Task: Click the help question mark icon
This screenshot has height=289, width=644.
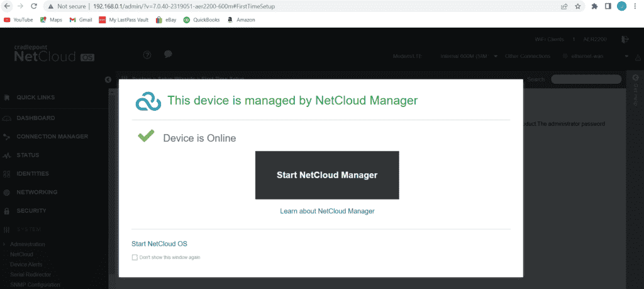Action: coord(147,55)
